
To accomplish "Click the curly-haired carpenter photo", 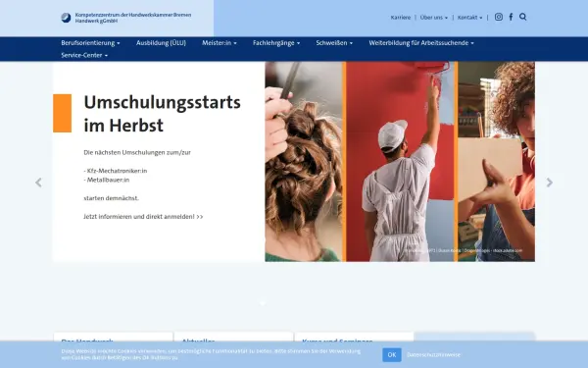I will pyautogui.click(x=497, y=162).
